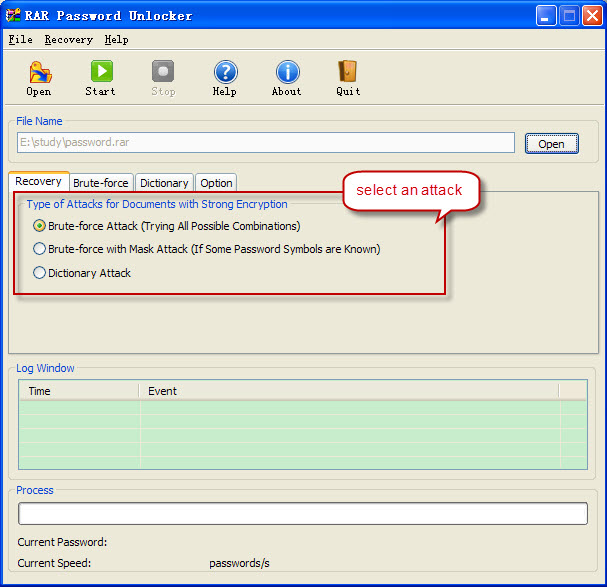This screenshot has height=587, width=607.
Task: Open the Help menu in menu bar
Action: pos(117,39)
